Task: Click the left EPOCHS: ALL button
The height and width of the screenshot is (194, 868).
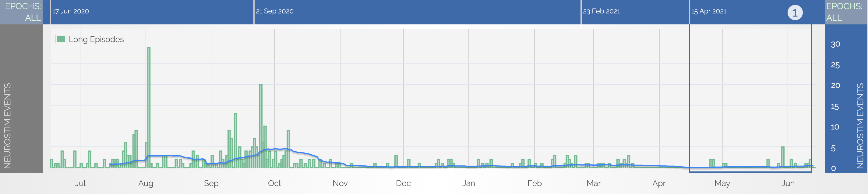Action: (x=22, y=12)
